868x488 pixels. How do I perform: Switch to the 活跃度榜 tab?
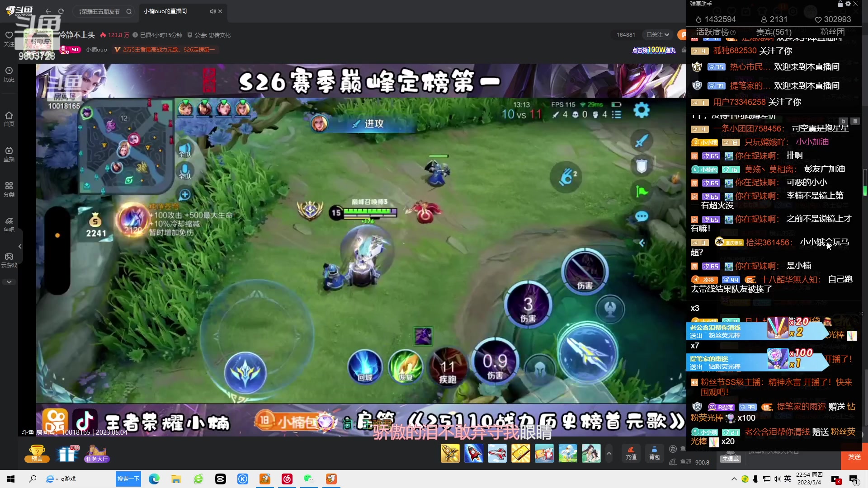coord(712,32)
